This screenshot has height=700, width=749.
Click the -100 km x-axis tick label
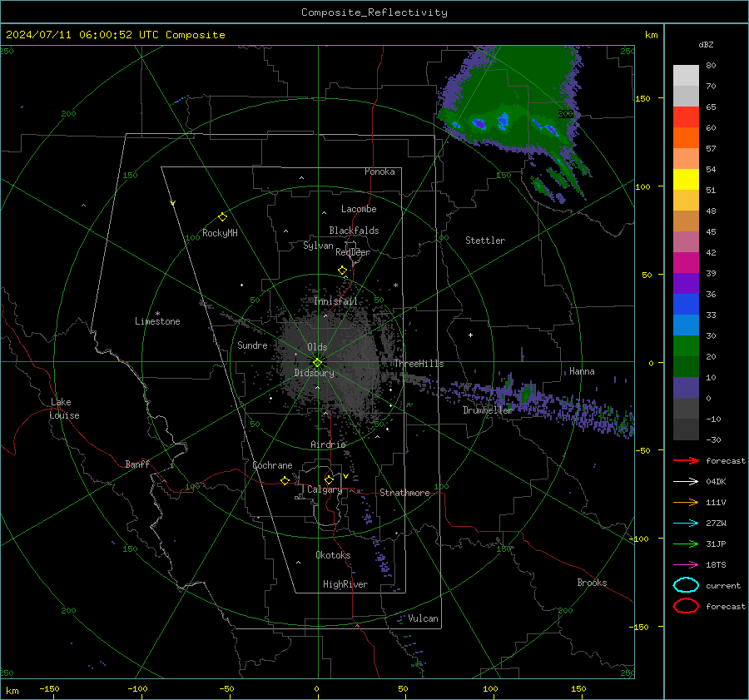tap(137, 688)
